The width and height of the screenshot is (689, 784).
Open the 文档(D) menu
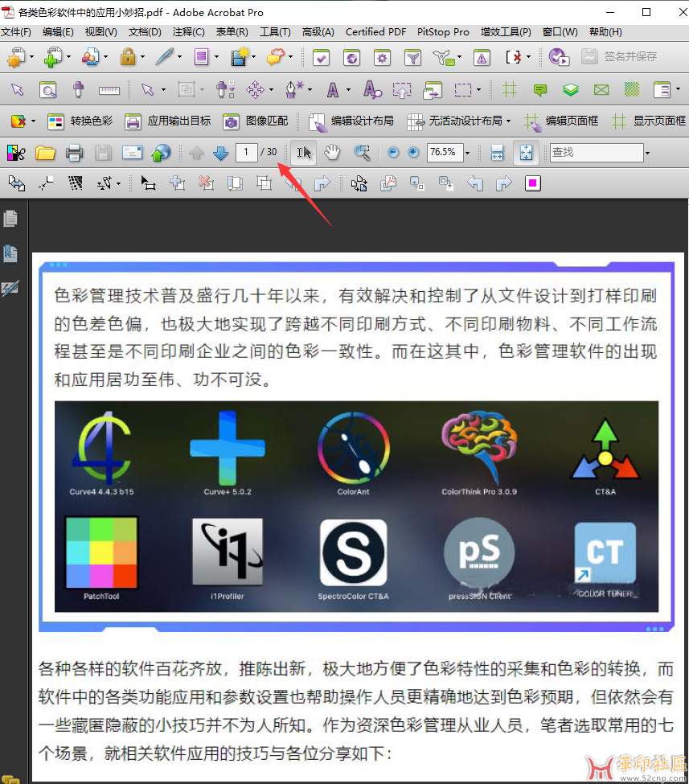pyautogui.click(x=145, y=32)
